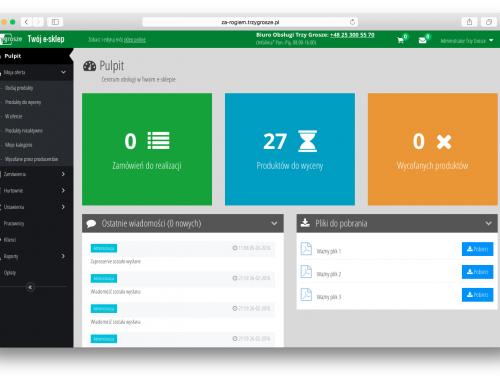This screenshot has height=382, width=500.
Task: Click the Safari address bar URL
Action: coord(250,22)
